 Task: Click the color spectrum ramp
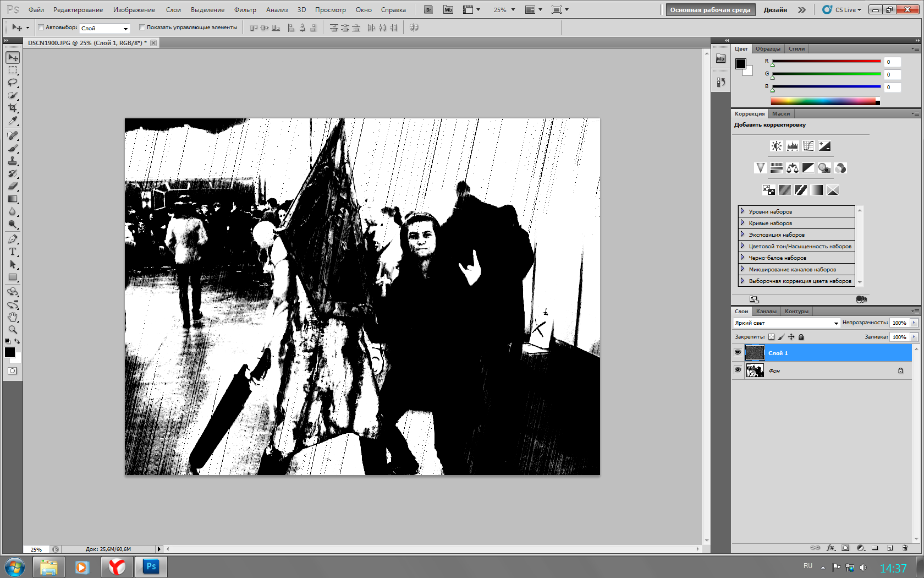[825, 101]
